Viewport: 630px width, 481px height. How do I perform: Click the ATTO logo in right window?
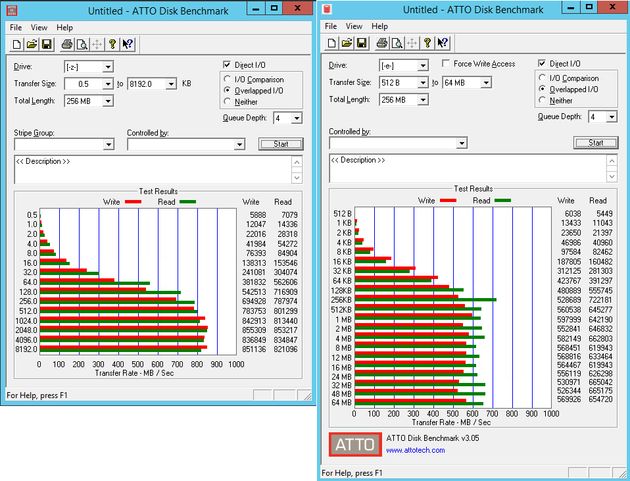[x=355, y=444]
